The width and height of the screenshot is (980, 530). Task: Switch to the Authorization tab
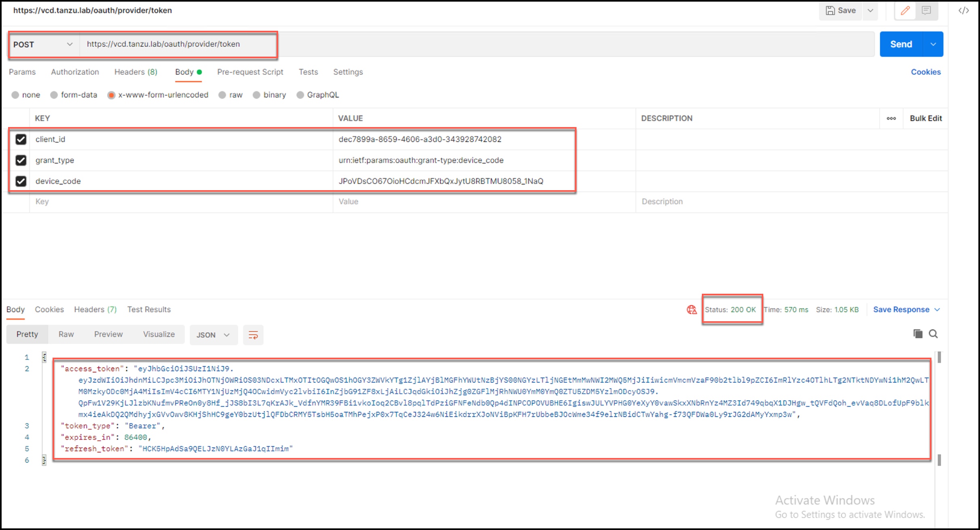point(75,72)
